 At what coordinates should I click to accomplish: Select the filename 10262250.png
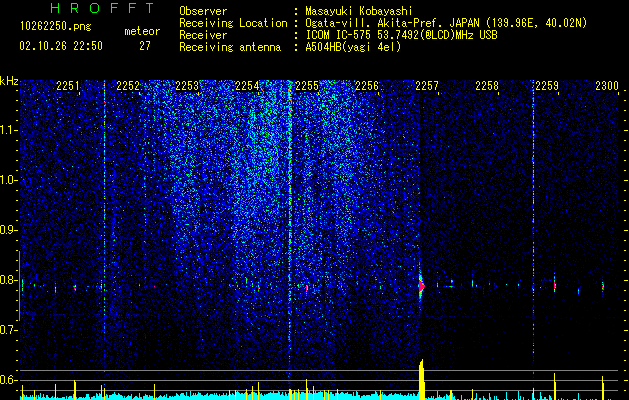pos(56,27)
